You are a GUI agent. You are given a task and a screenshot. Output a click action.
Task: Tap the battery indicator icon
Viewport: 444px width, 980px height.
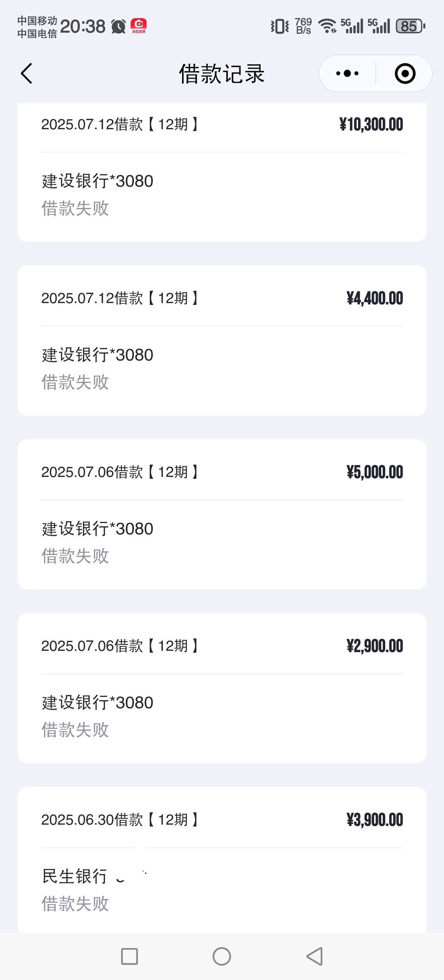click(410, 26)
